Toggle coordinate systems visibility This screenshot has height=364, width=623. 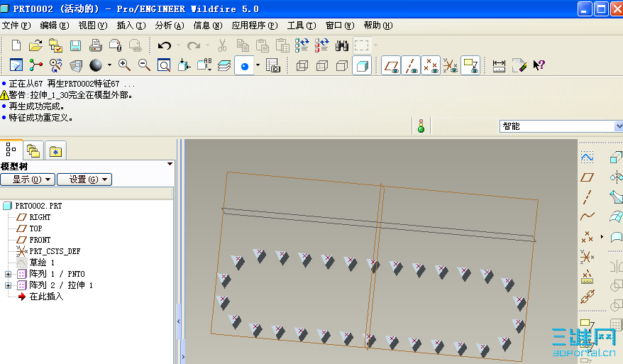click(451, 65)
